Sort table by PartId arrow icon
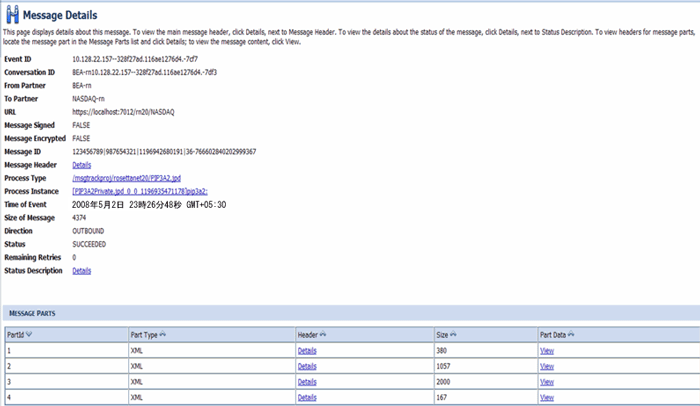The height and width of the screenshot is (406, 700). [29, 334]
